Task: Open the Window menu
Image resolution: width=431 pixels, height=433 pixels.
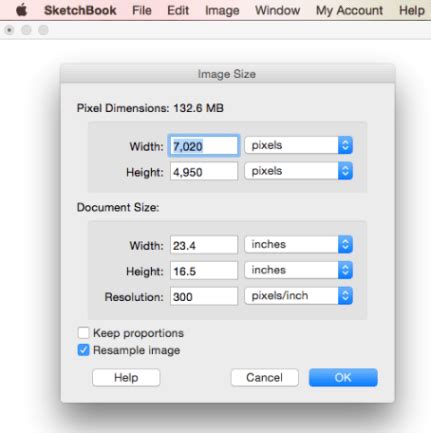Action: (277, 10)
